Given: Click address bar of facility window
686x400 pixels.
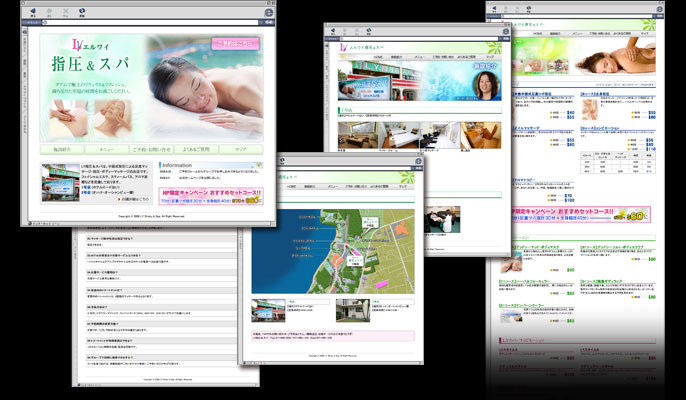Looking at the screenshot, I should pos(420,39).
